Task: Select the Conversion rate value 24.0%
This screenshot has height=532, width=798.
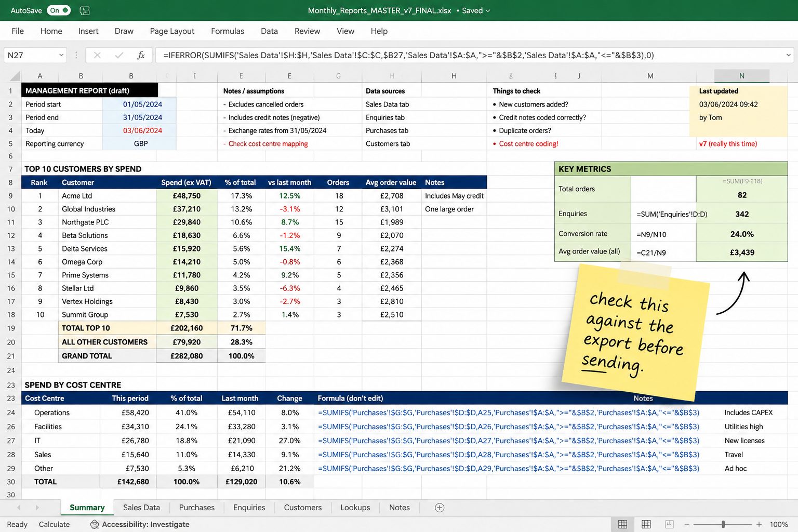Action: pyautogui.click(x=742, y=234)
